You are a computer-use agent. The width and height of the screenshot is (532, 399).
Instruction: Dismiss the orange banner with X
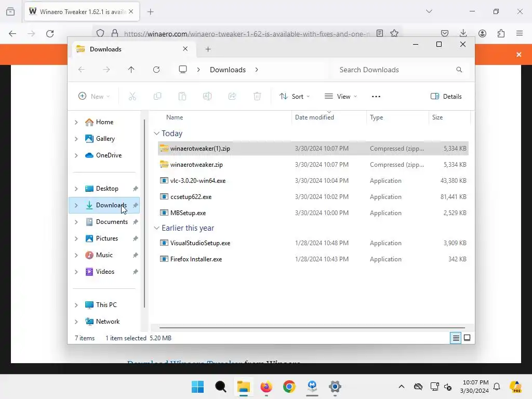519,55
